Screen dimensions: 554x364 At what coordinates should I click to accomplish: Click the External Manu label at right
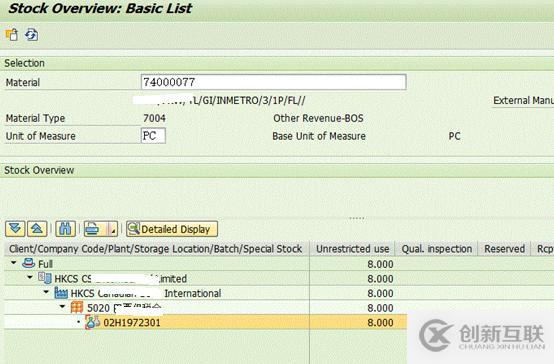[523, 100]
